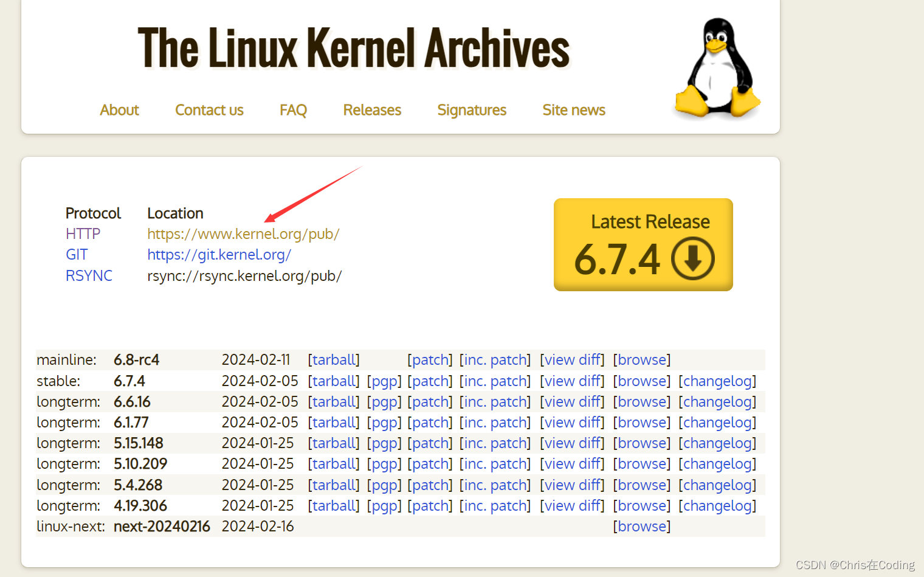
Task: Open the Releases page
Action: [x=371, y=110]
